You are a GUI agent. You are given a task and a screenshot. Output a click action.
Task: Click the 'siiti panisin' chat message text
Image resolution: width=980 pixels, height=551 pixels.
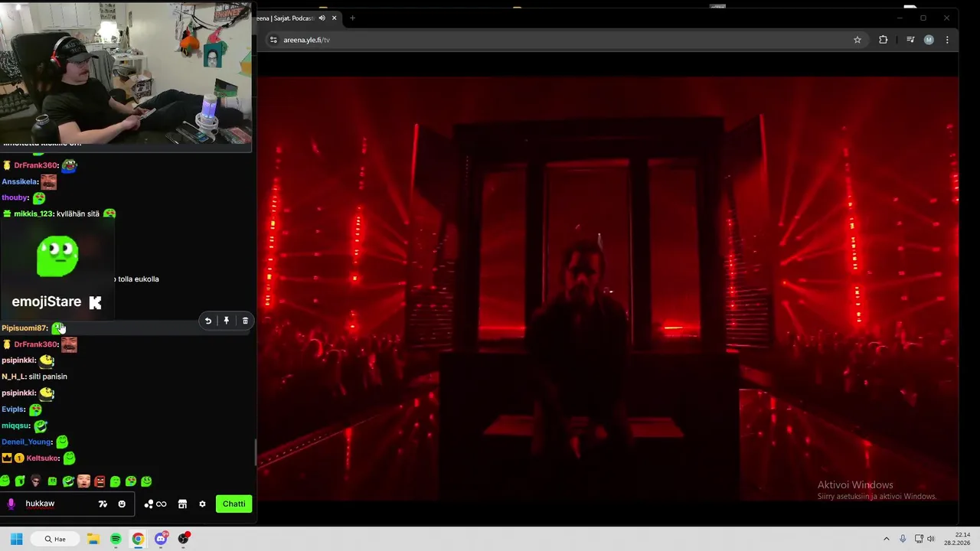[47, 377]
